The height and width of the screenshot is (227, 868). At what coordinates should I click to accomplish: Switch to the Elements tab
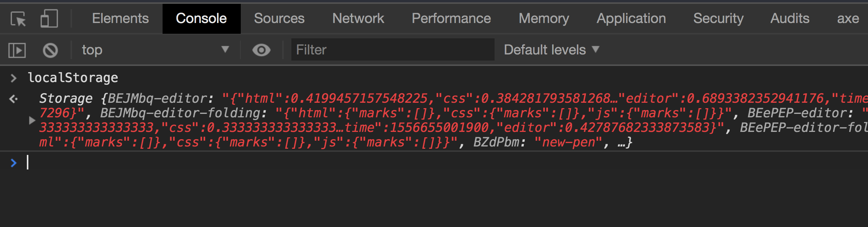120,18
